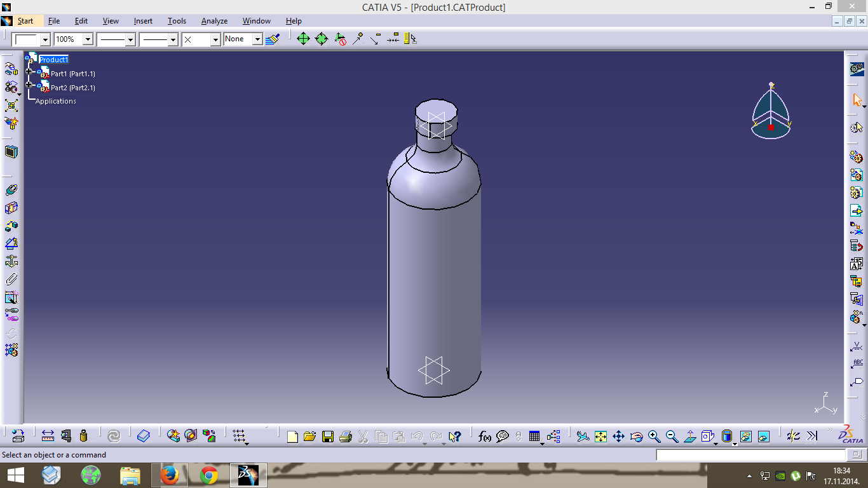
Task: Select Applications node in the tree
Action: [56, 101]
